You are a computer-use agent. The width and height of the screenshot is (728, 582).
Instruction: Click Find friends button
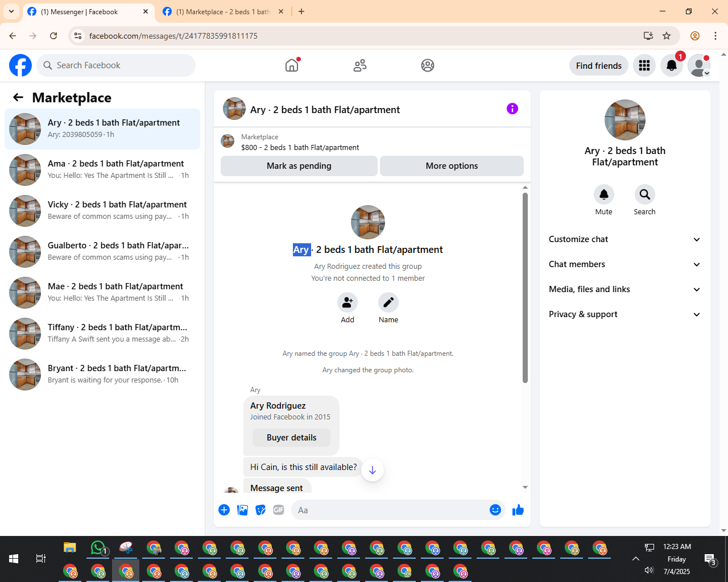pos(599,65)
